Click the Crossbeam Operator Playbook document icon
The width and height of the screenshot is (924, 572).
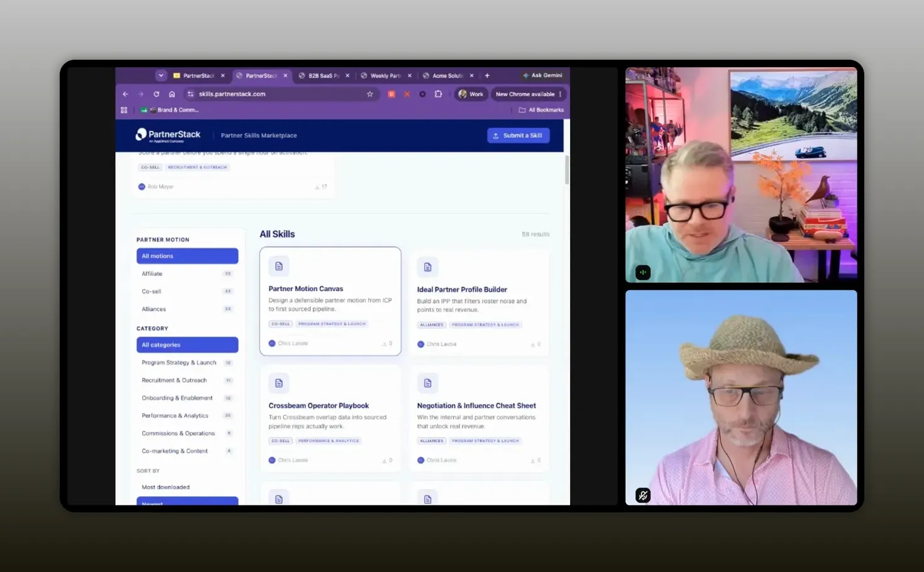(279, 383)
